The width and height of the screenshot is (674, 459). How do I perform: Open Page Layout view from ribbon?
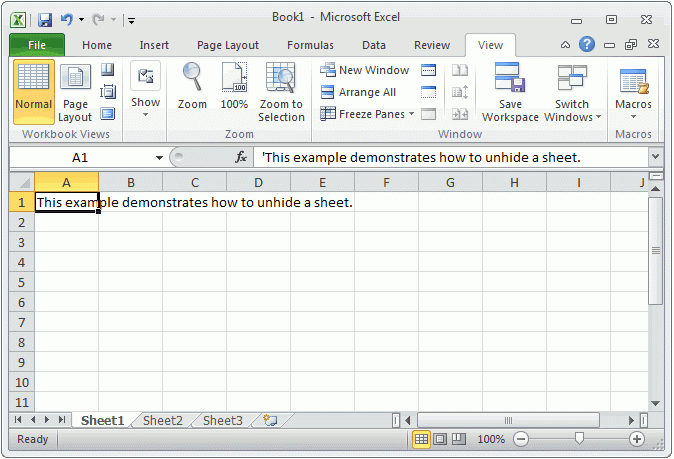(75, 93)
